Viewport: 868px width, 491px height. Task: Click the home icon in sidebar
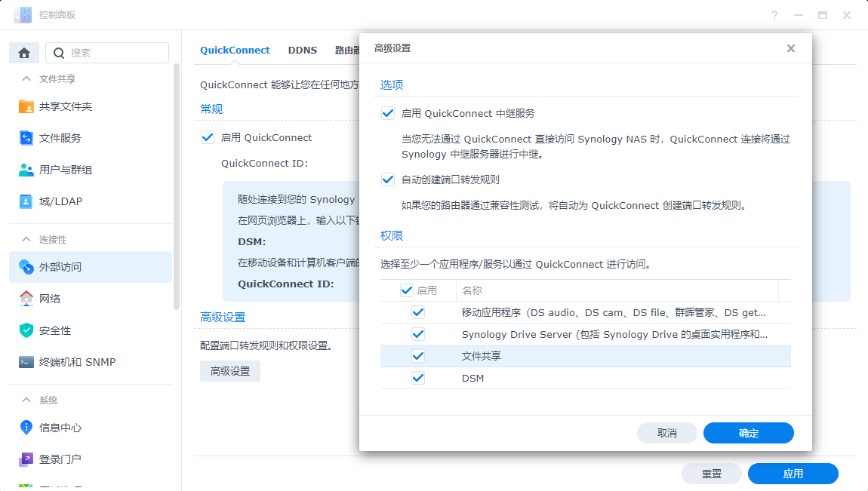24,53
